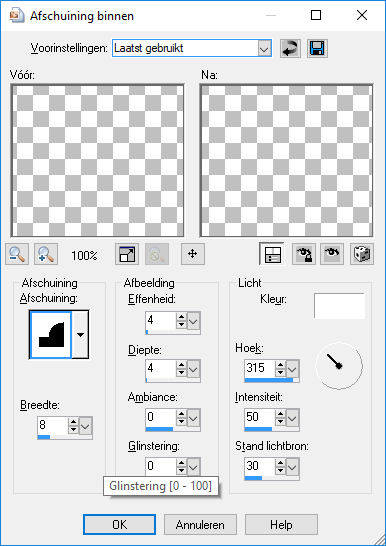The image size is (386, 546).
Task: Toggle the show/hide previews button
Action: point(272,254)
